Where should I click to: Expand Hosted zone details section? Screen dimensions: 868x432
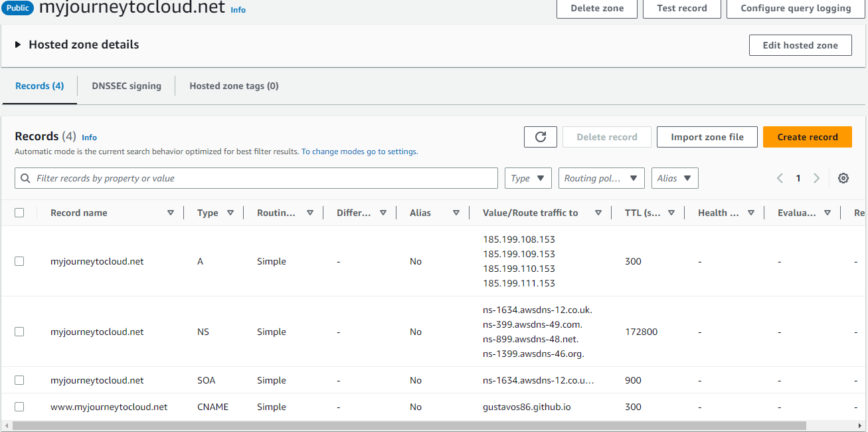(19, 45)
